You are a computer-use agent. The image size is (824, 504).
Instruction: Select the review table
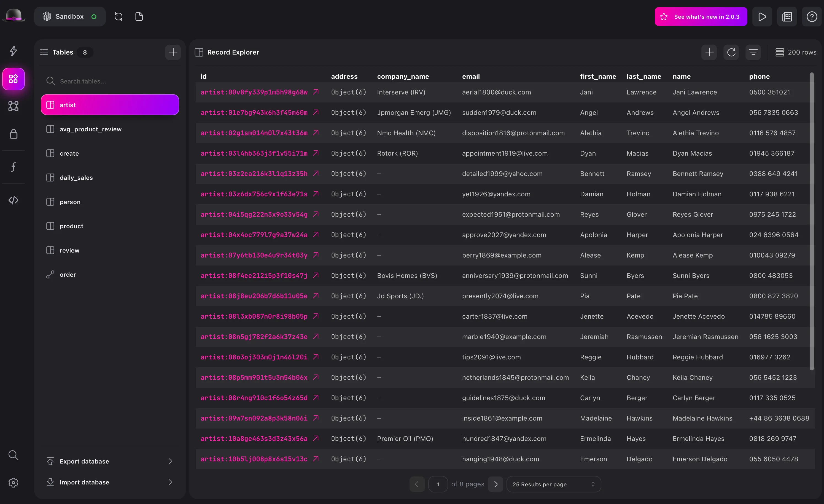coord(110,250)
